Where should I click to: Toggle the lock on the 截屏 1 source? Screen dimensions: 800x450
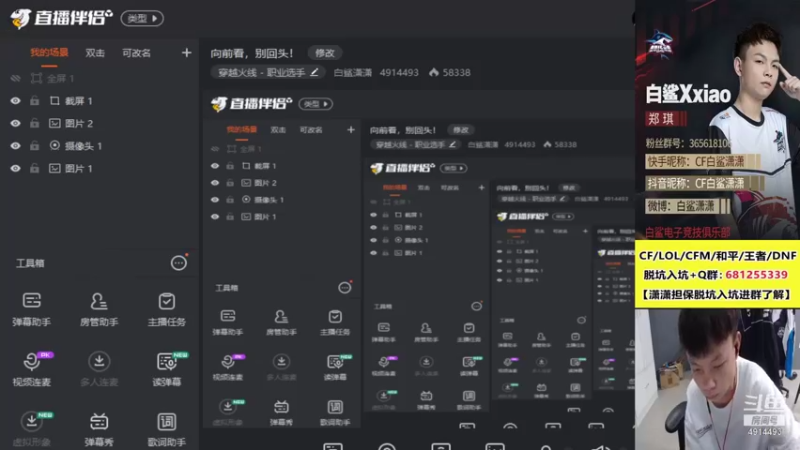pos(35,101)
